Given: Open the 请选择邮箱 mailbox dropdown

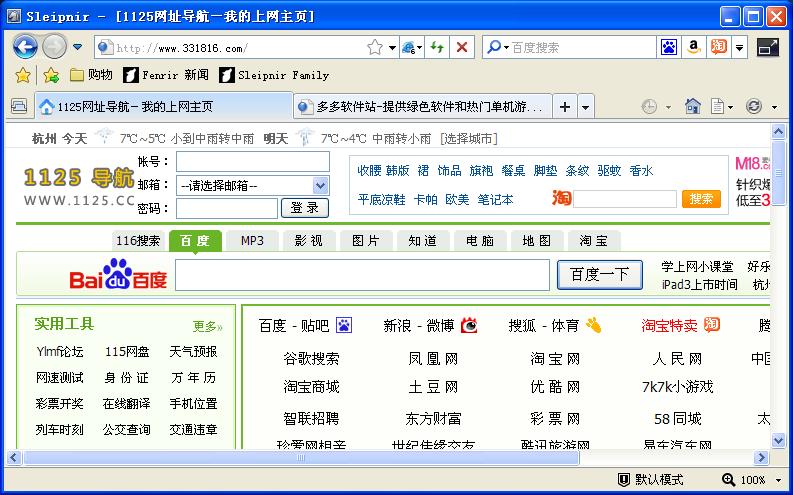Looking at the screenshot, I should (x=252, y=186).
